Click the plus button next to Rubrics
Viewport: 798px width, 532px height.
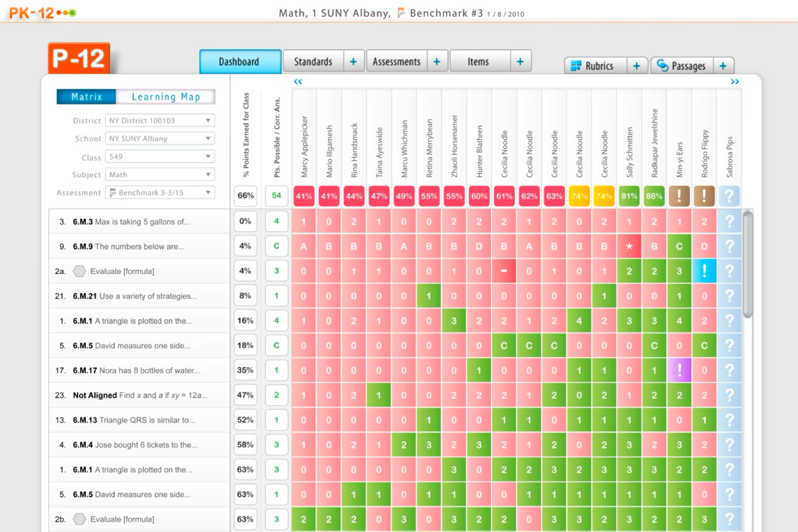point(636,65)
